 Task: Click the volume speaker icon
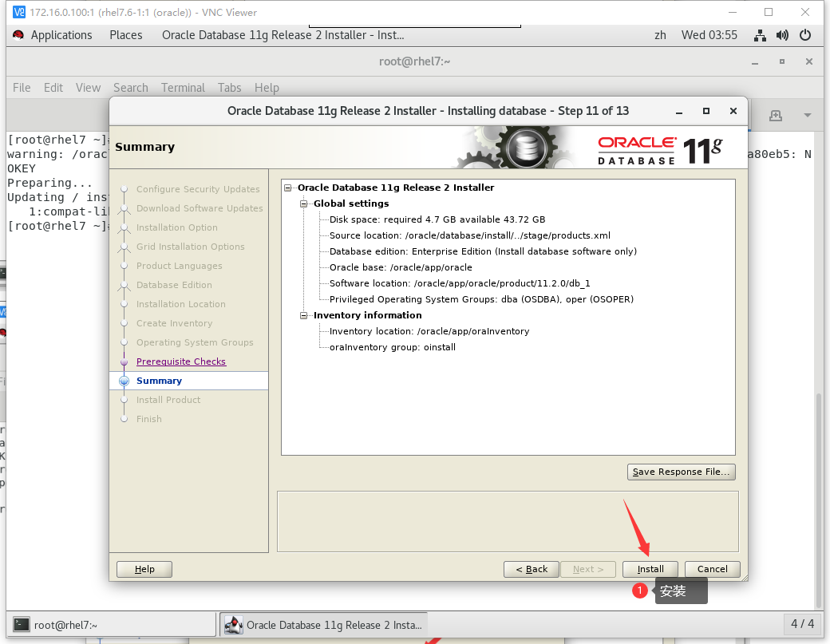pyautogui.click(x=782, y=35)
